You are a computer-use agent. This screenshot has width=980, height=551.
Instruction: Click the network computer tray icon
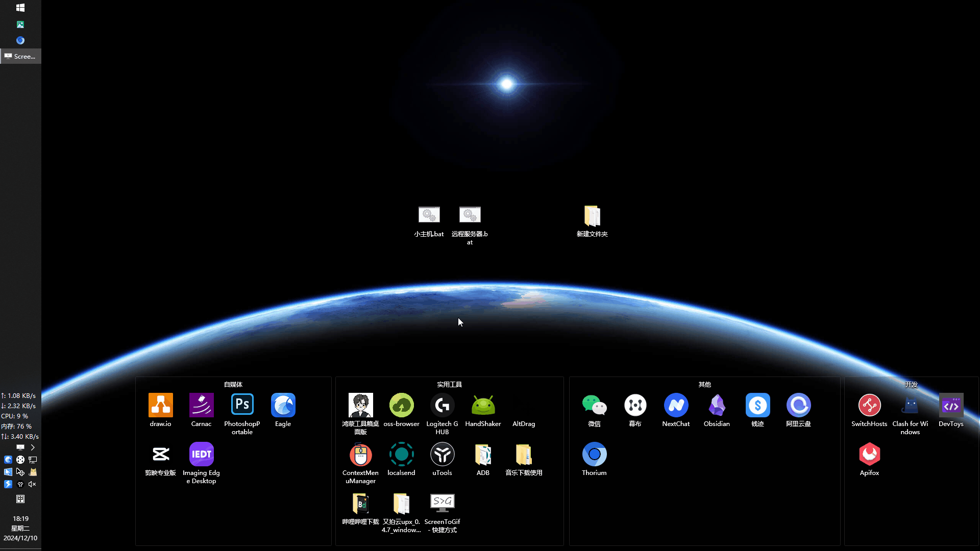(x=33, y=460)
